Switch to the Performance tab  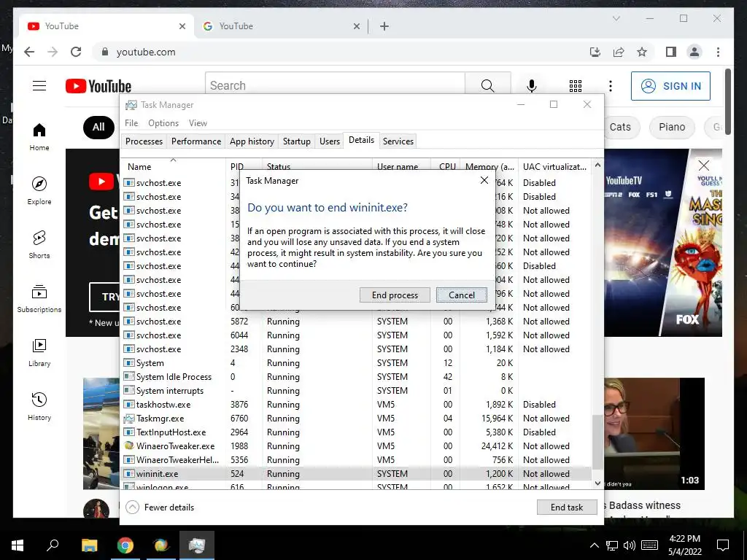tap(196, 141)
